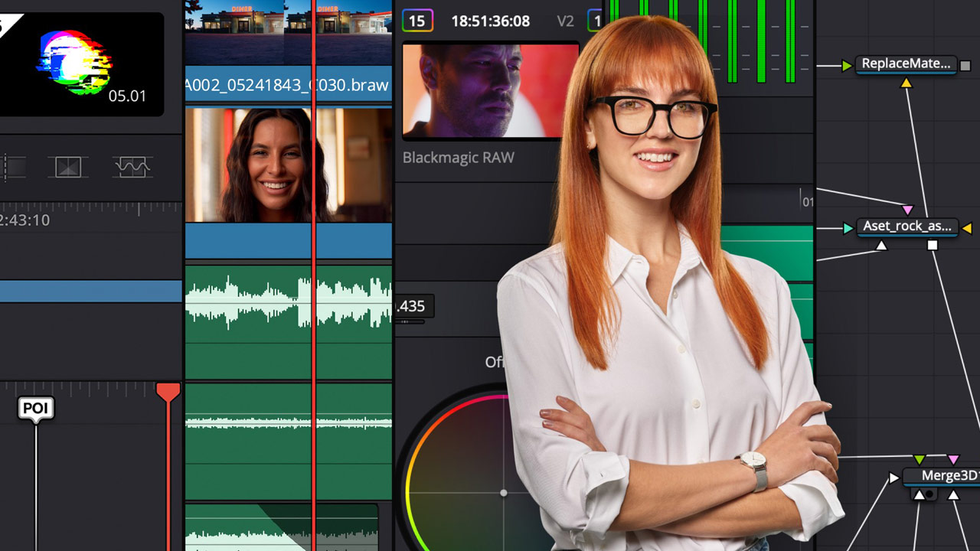The image size is (980, 551).
Task: Select the audio crossfade transition icon
Action: click(130, 166)
